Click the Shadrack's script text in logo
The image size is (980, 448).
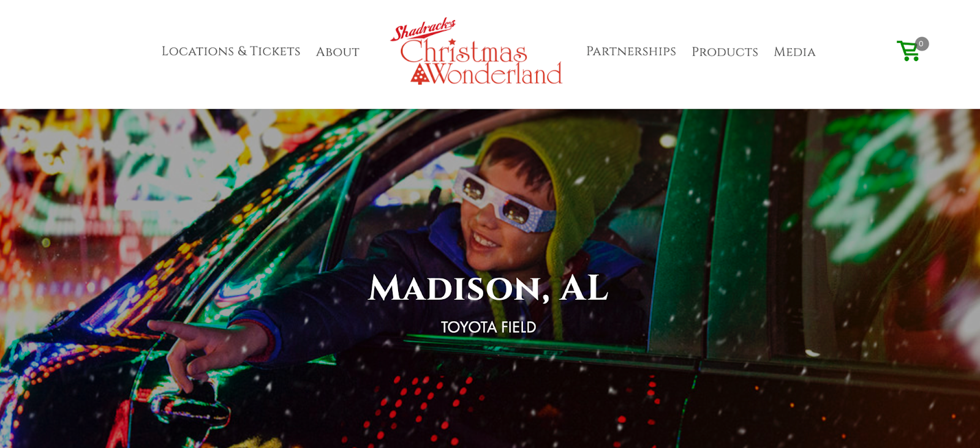pos(423,29)
